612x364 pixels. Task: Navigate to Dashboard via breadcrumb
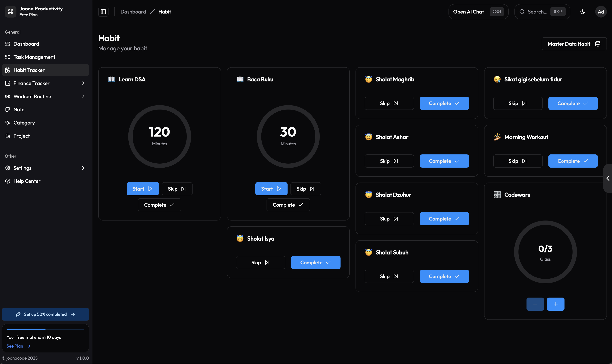pos(133,12)
